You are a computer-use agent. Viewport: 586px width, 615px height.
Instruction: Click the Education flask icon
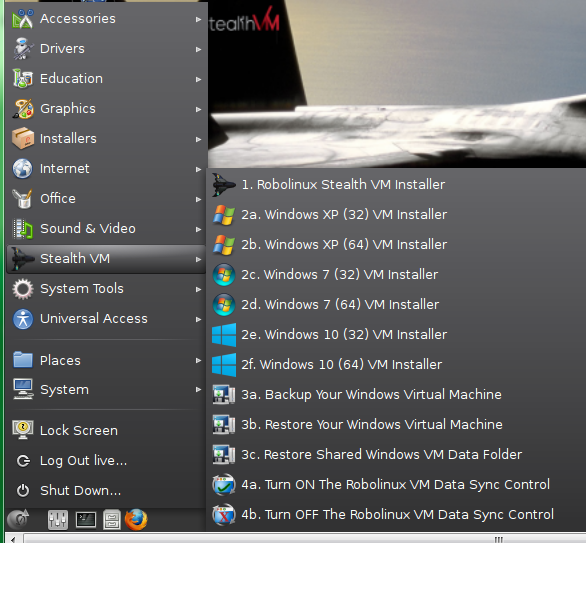[22, 78]
